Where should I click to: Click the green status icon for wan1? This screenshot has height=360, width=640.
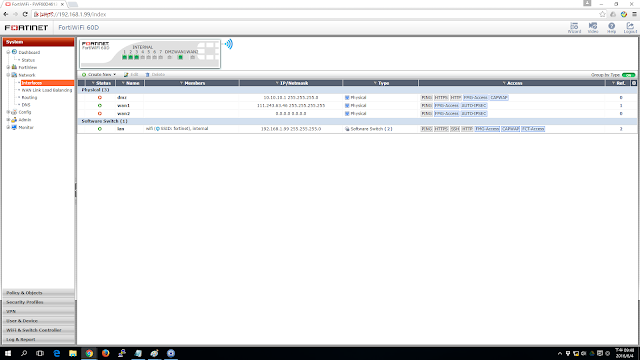(100, 105)
